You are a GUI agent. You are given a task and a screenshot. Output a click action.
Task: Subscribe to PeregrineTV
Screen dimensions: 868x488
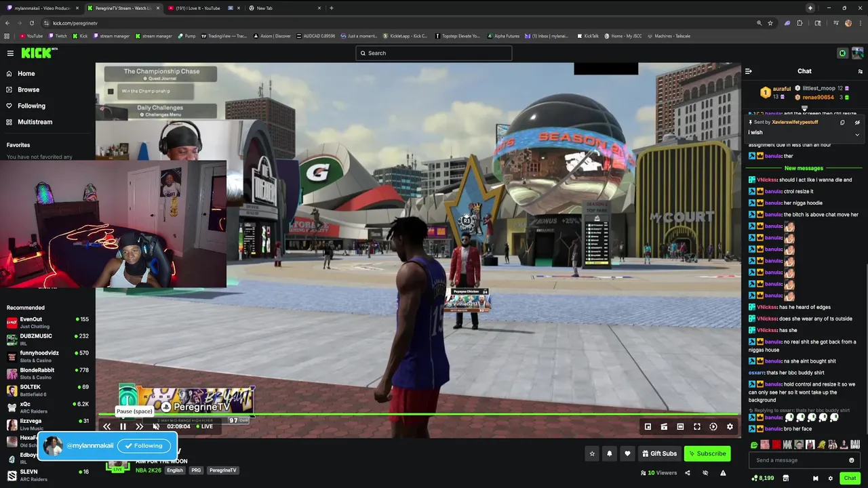point(707,453)
